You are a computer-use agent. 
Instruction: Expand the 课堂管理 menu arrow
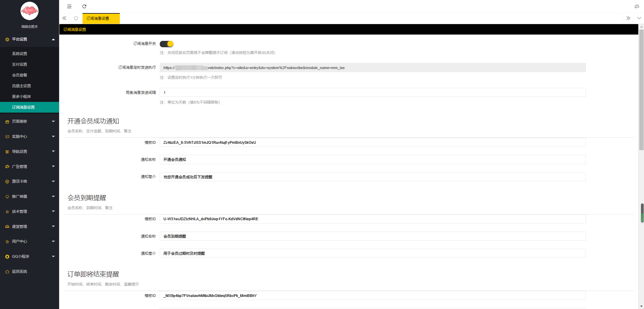click(53, 227)
